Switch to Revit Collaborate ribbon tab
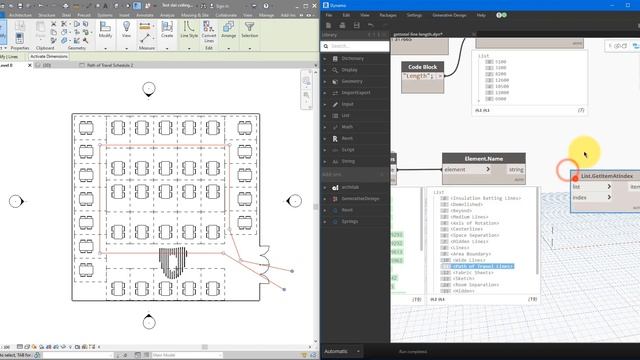This screenshot has height=360, width=640. click(x=226, y=15)
